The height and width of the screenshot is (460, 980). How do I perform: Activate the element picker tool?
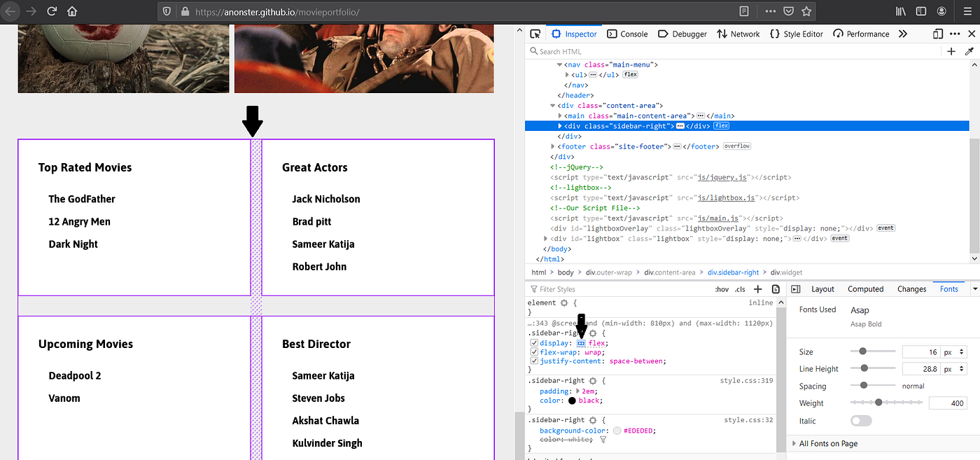(x=535, y=34)
